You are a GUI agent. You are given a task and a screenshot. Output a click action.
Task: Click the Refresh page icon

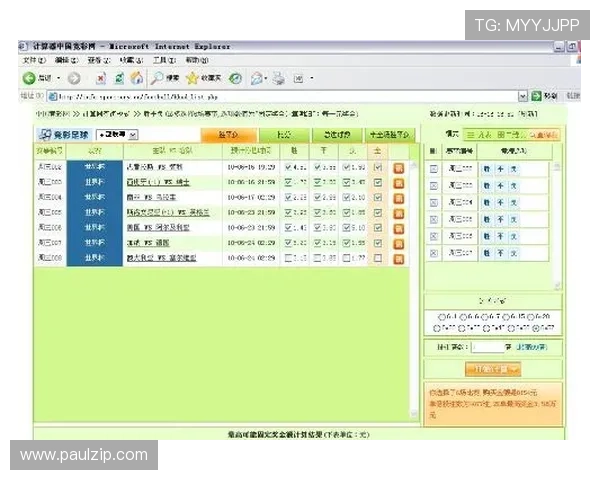(x=119, y=78)
